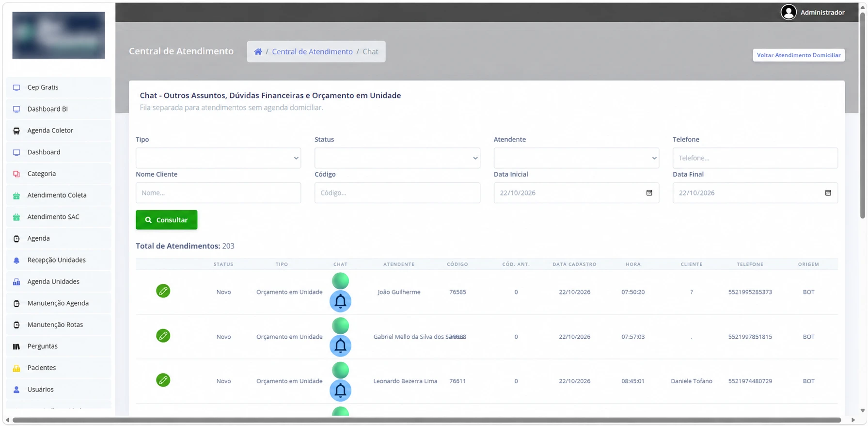Screen dimensions: 868x426
Task: Click the green status circle in João Guilherme row
Action: [x=340, y=281]
